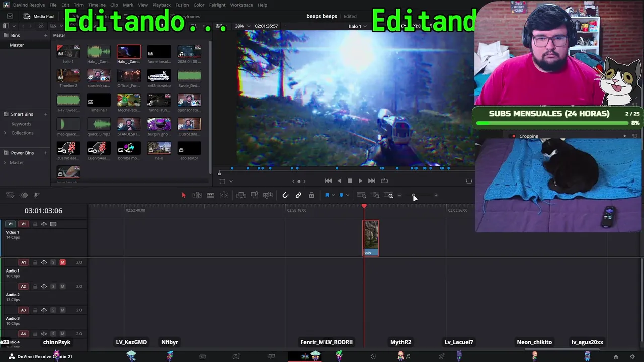Screen dimensions: 644x362
Task: Add a Power Bin with plus icon
Action: [45, 153]
